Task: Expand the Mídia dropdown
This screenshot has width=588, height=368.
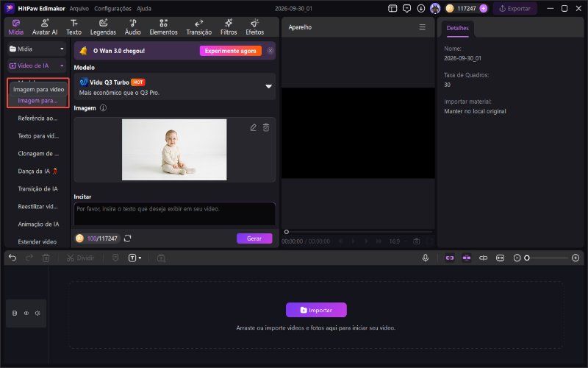Action: pos(37,49)
